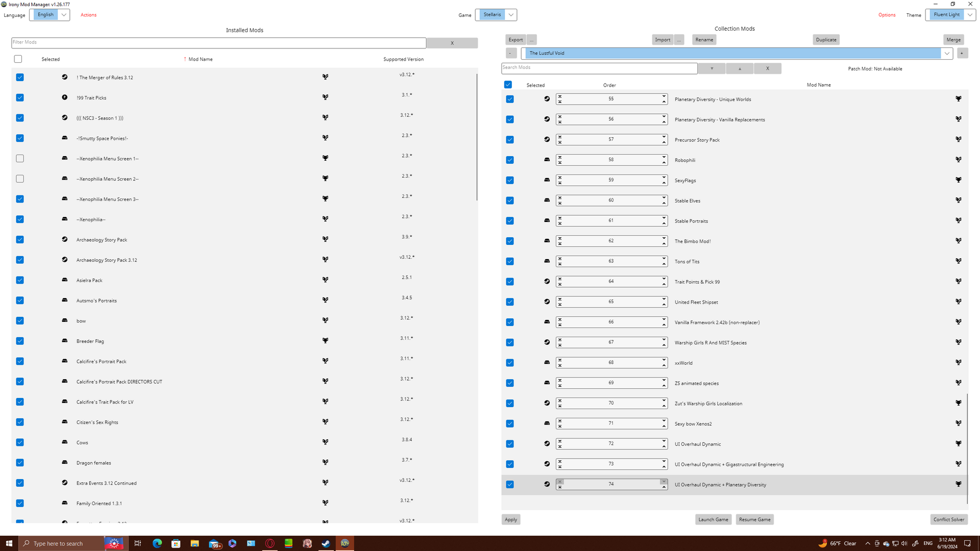Click the Launch Game button
Screen dimensions: 980x551
[713, 519]
